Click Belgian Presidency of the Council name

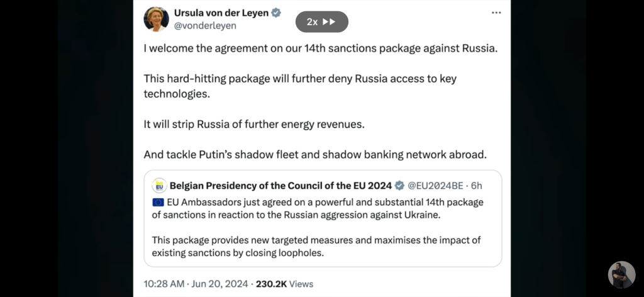coord(280,186)
